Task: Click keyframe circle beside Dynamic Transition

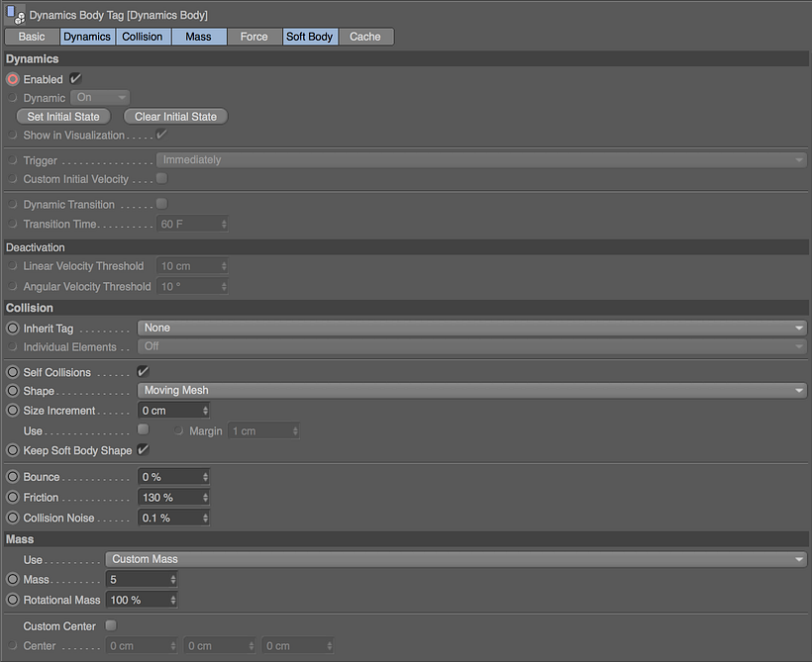Action: [x=13, y=204]
